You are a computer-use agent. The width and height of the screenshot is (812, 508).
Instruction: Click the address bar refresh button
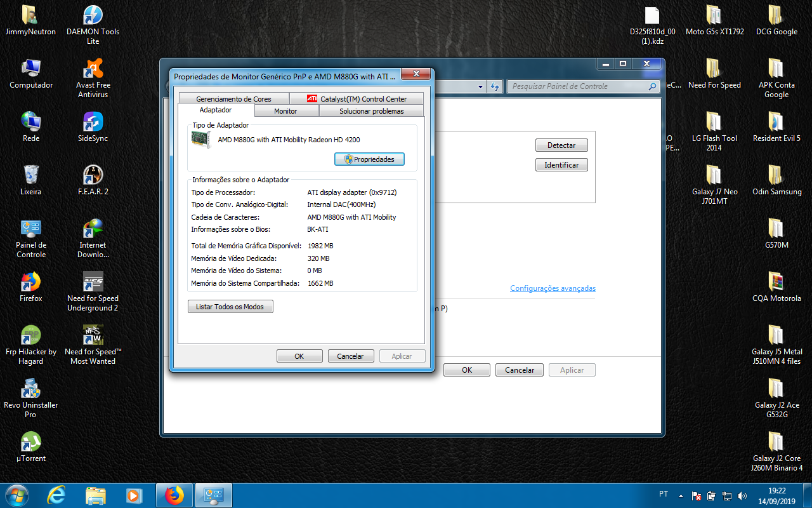(495, 86)
